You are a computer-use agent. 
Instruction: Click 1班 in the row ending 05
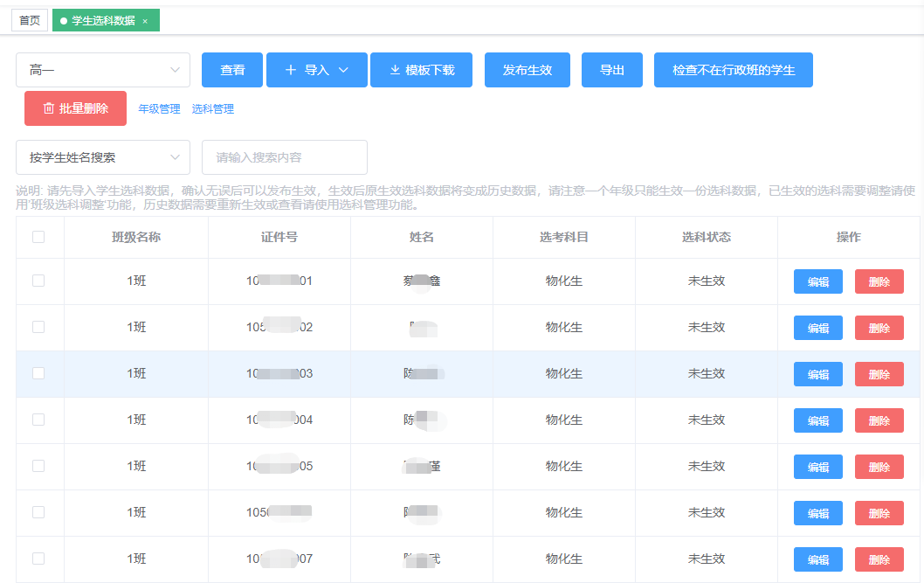pyautogui.click(x=136, y=466)
